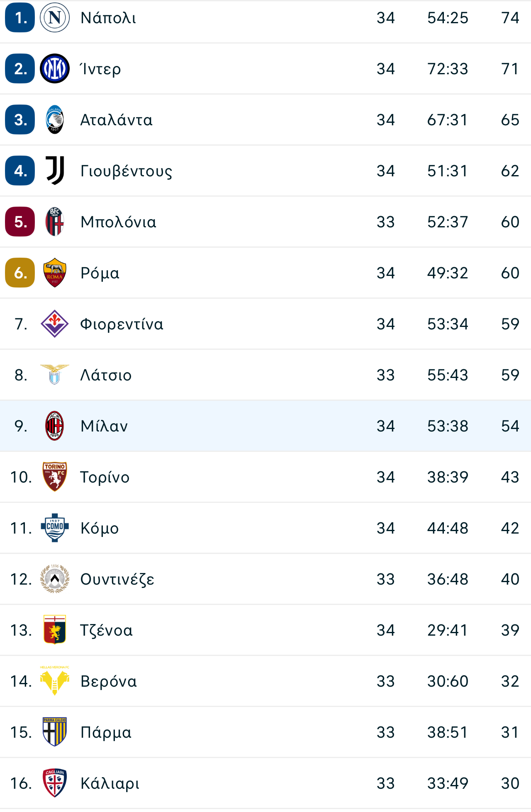Click the Juventus J logo
The height and width of the screenshot is (812, 531).
[55, 171]
